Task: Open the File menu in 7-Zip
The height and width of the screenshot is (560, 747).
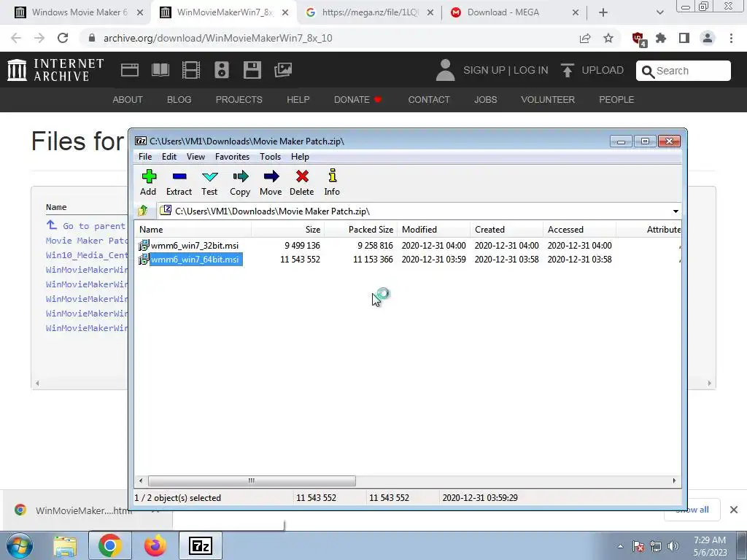Action: click(x=145, y=157)
